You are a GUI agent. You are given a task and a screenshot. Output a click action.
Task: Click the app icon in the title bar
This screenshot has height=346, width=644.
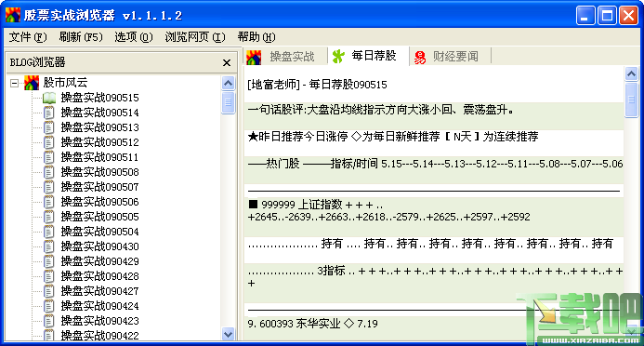tap(13, 15)
